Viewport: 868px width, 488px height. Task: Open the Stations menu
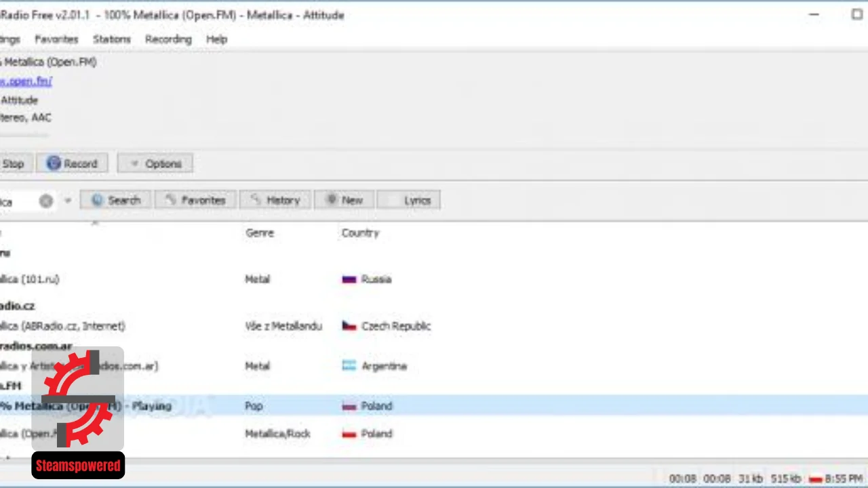112,39
